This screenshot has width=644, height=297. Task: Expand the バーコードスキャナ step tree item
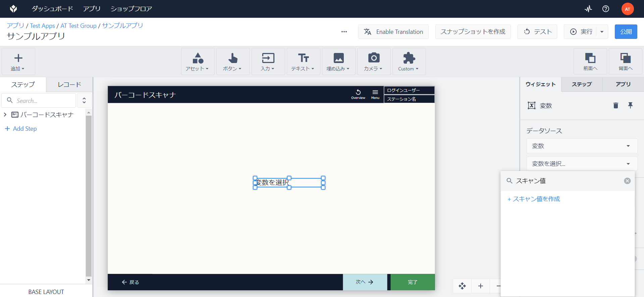click(5, 115)
